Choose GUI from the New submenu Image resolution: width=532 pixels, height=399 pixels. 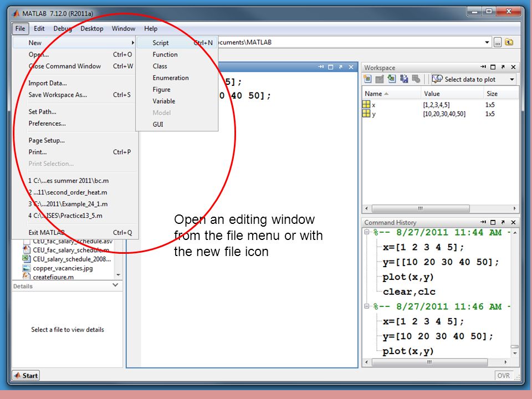pyautogui.click(x=177, y=124)
